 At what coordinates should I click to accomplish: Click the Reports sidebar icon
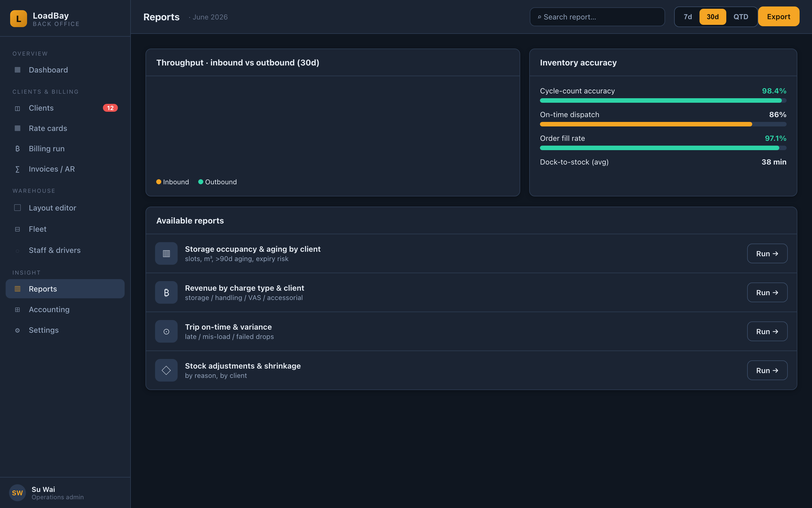pyautogui.click(x=17, y=289)
